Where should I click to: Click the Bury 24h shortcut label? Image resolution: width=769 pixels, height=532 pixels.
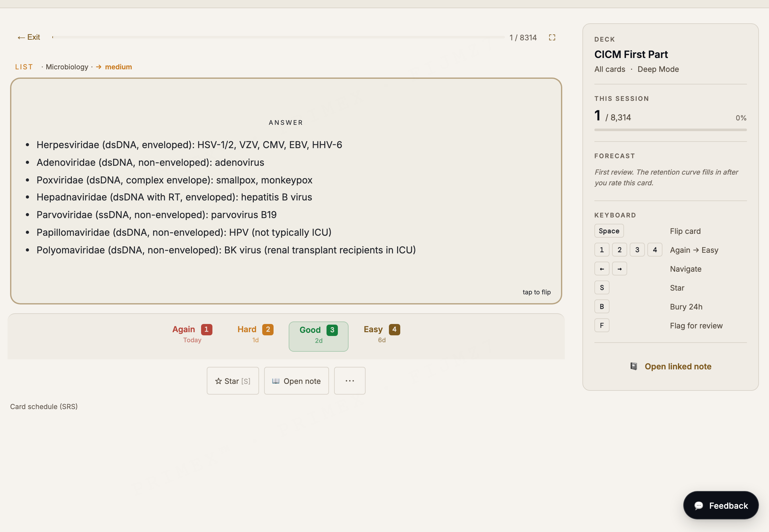click(x=686, y=307)
